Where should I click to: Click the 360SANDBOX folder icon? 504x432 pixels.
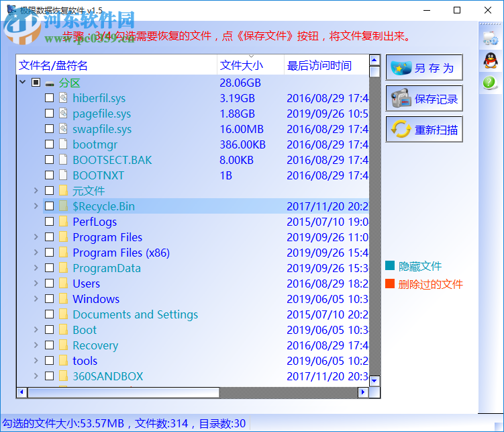point(63,376)
